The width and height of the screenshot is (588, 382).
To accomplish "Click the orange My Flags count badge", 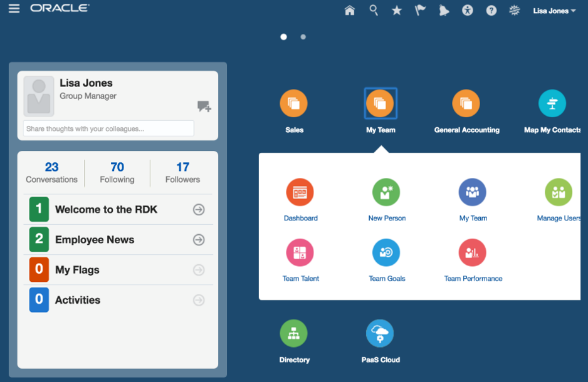I will (39, 270).
